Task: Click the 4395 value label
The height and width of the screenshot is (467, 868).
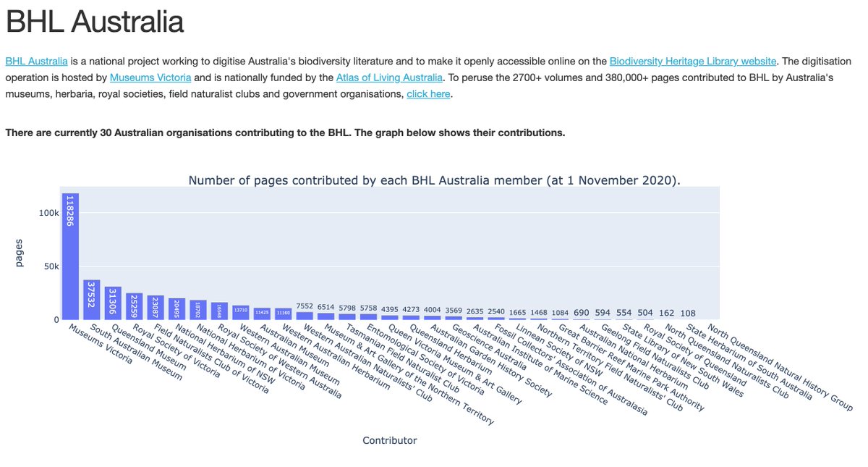Action: [x=390, y=309]
